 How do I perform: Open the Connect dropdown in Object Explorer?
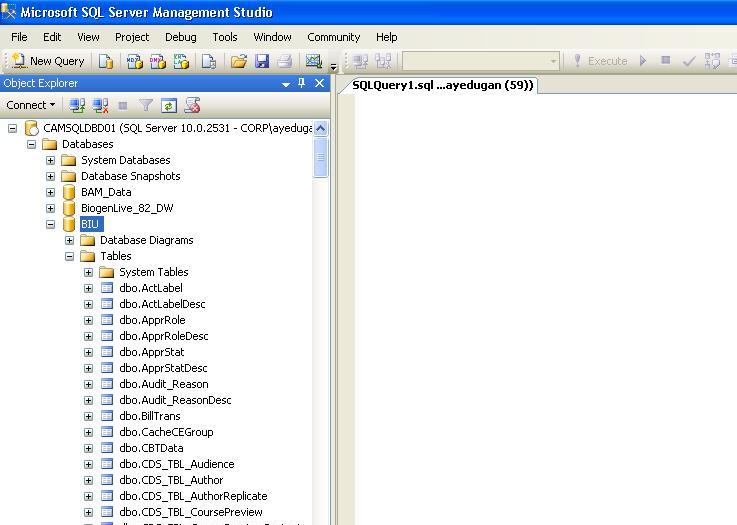31,105
